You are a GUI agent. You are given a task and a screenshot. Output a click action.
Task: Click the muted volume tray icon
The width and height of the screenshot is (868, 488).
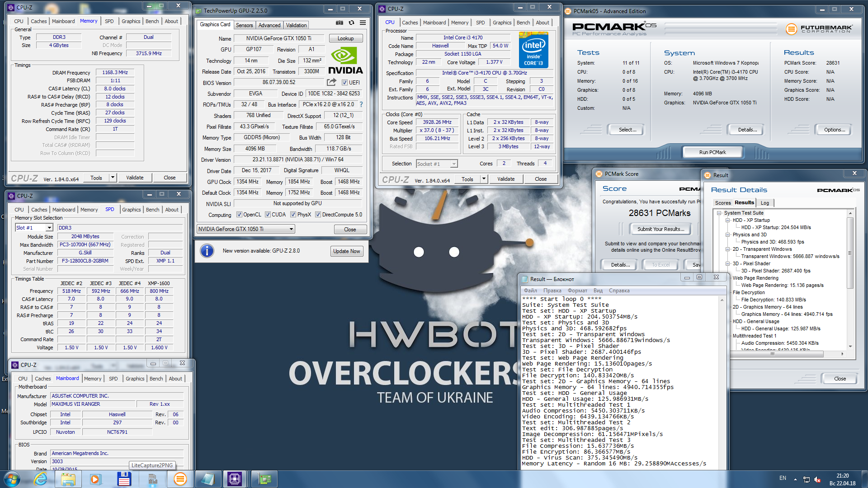pyautogui.click(x=817, y=479)
